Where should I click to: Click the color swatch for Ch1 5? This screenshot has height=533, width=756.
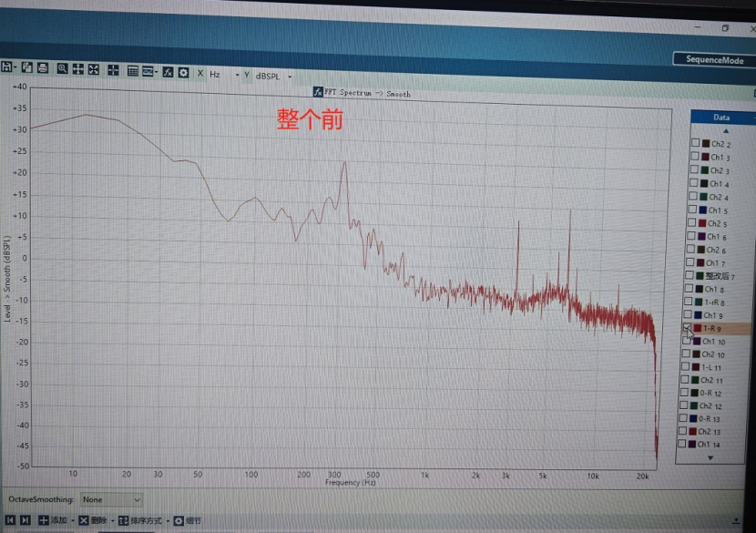coord(703,210)
